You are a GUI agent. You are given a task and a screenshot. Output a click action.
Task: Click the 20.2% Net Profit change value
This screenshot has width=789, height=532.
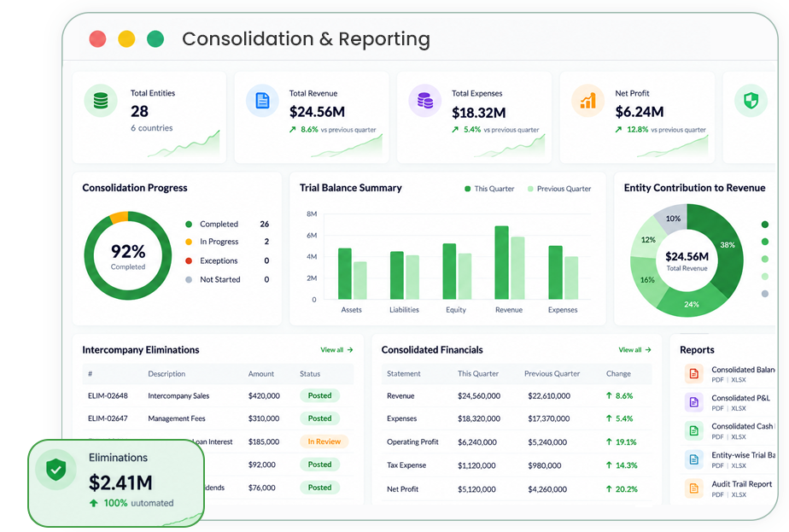tap(627, 488)
